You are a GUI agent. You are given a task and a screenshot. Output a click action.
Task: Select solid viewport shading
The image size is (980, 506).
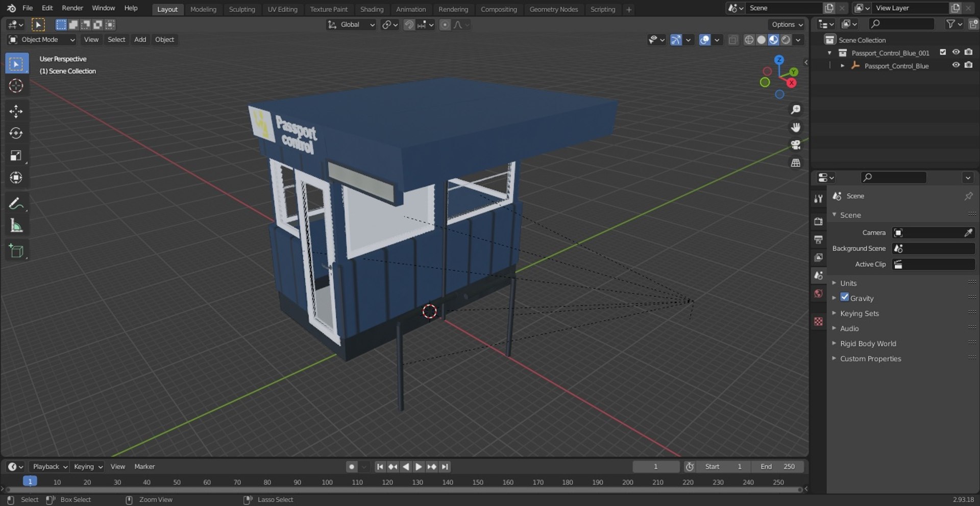(x=761, y=40)
